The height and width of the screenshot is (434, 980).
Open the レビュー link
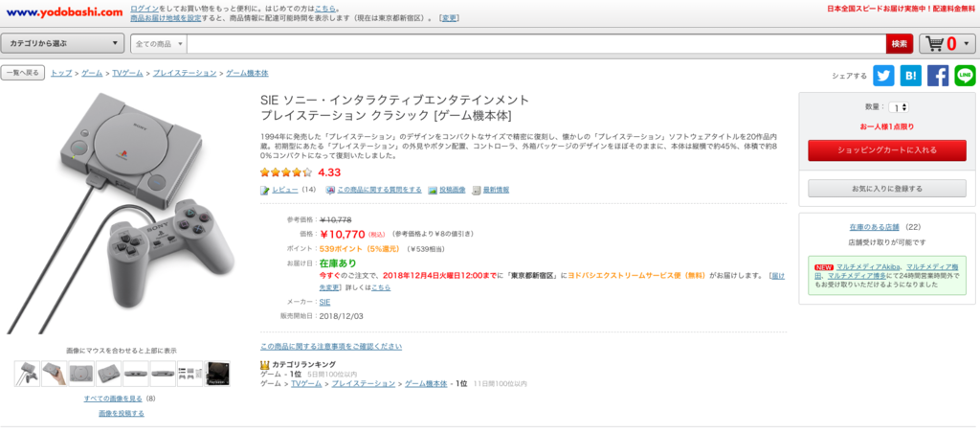tap(285, 190)
